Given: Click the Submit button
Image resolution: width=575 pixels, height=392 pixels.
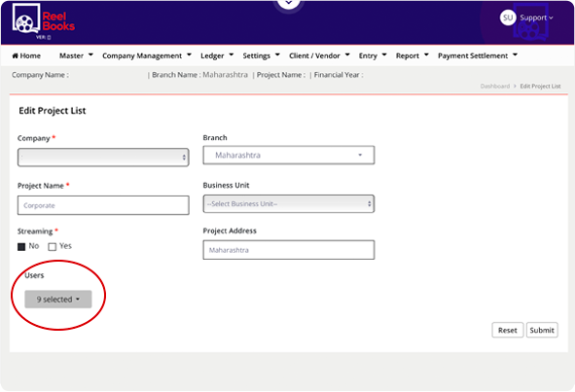Looking at the screenshot, I should (542, 330).
